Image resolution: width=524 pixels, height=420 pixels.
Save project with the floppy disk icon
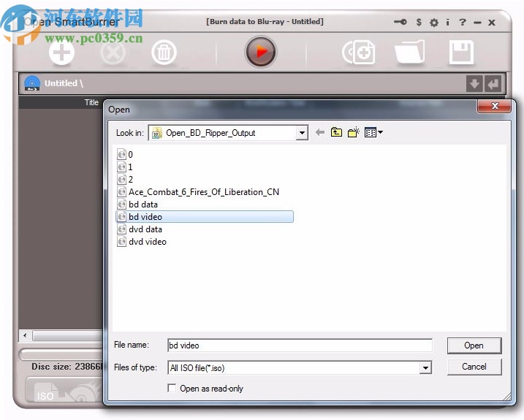(461, 52)
